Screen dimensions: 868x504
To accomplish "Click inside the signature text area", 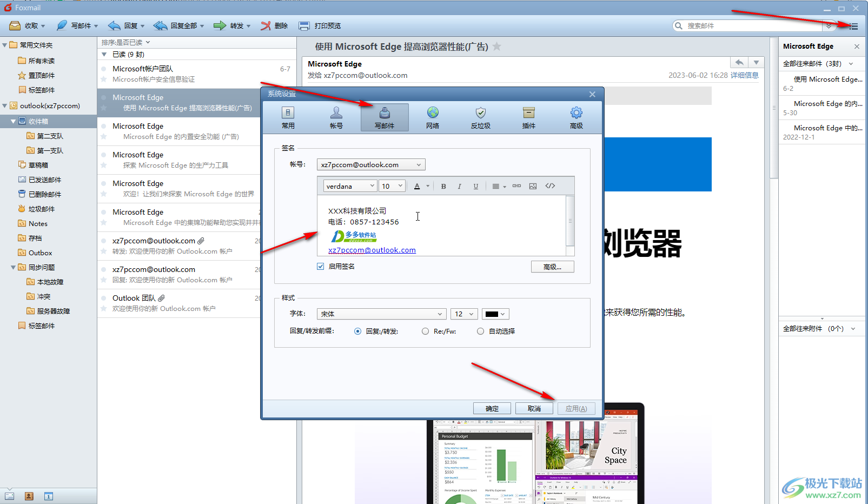I will coord(441,225).
